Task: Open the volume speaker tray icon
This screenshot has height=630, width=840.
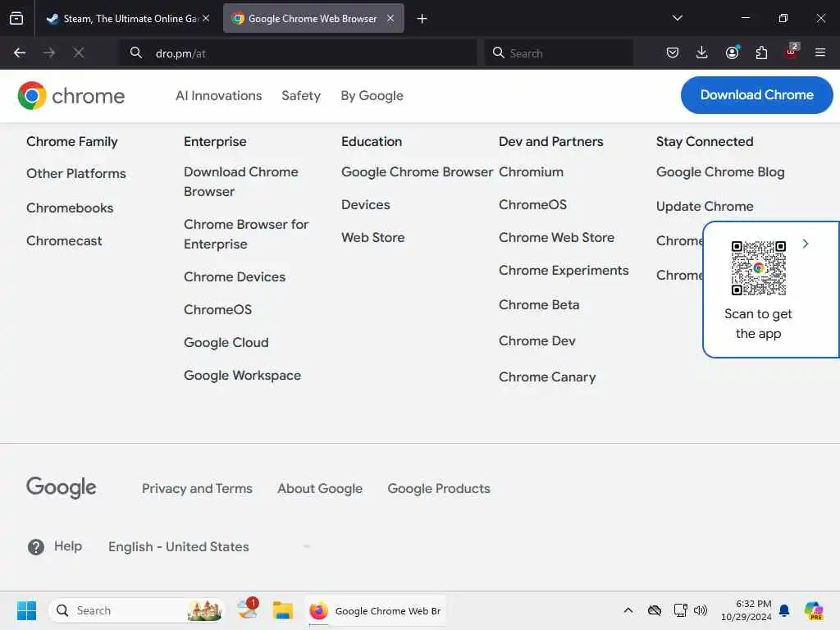Action: (701, 610)
